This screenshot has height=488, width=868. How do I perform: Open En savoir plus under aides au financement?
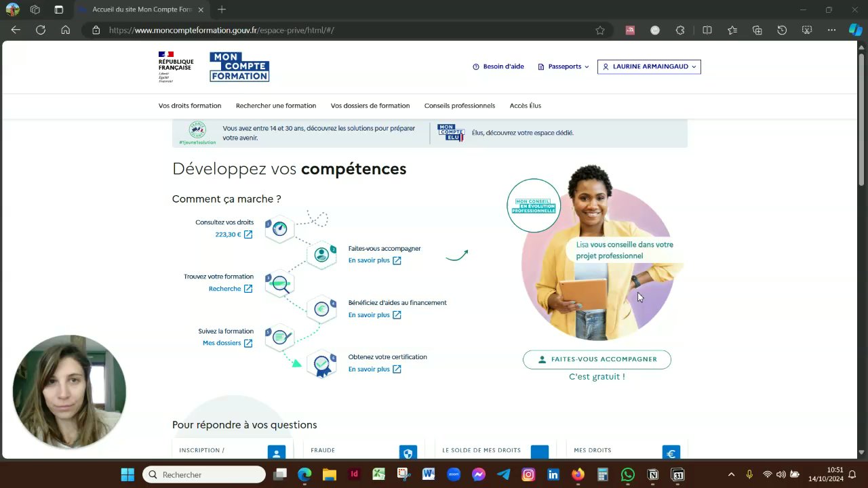[375, 314]
